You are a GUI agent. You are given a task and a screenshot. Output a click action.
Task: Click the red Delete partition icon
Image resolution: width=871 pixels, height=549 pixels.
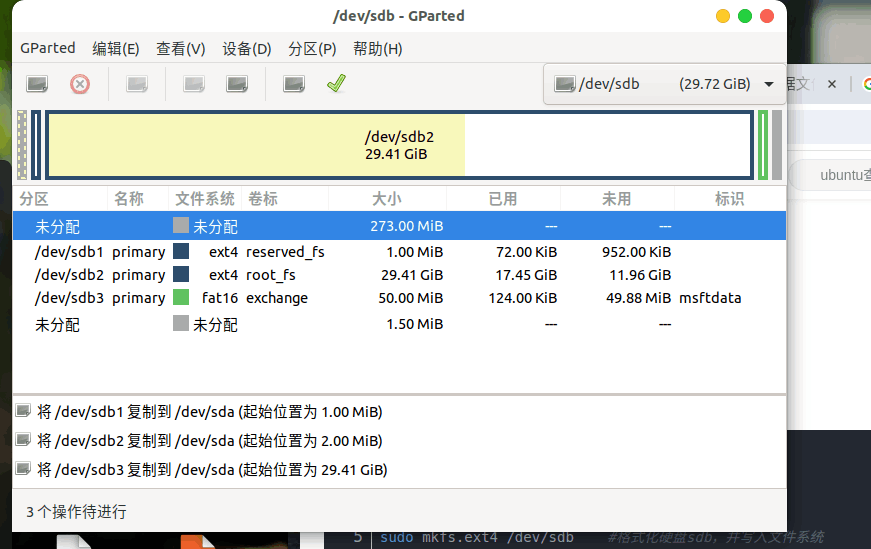pyautogui.click(x=80, y=84)
